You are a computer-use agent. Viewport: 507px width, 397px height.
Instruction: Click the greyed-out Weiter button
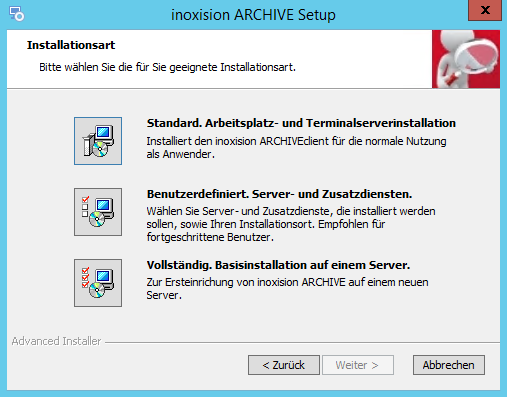click(358, 365)
